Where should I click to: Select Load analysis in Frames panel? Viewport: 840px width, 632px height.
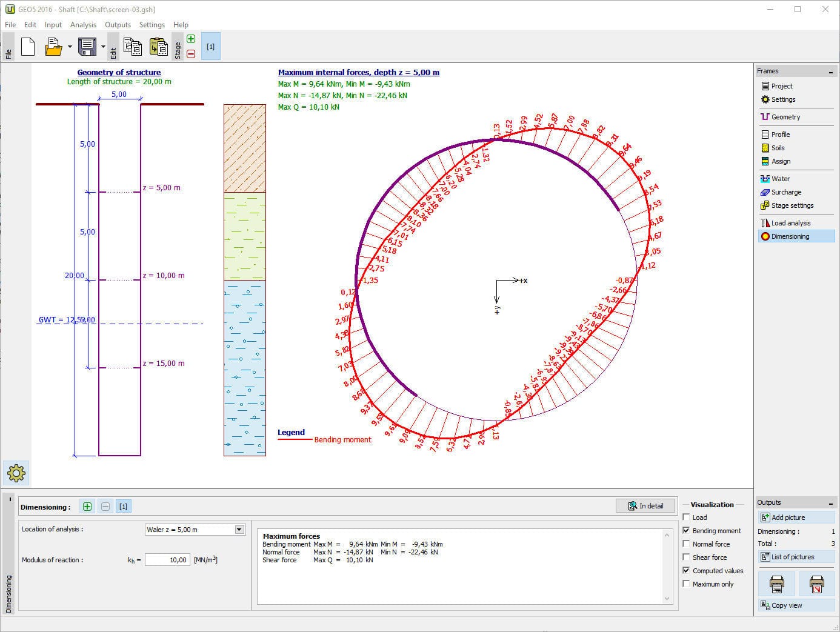790,223
